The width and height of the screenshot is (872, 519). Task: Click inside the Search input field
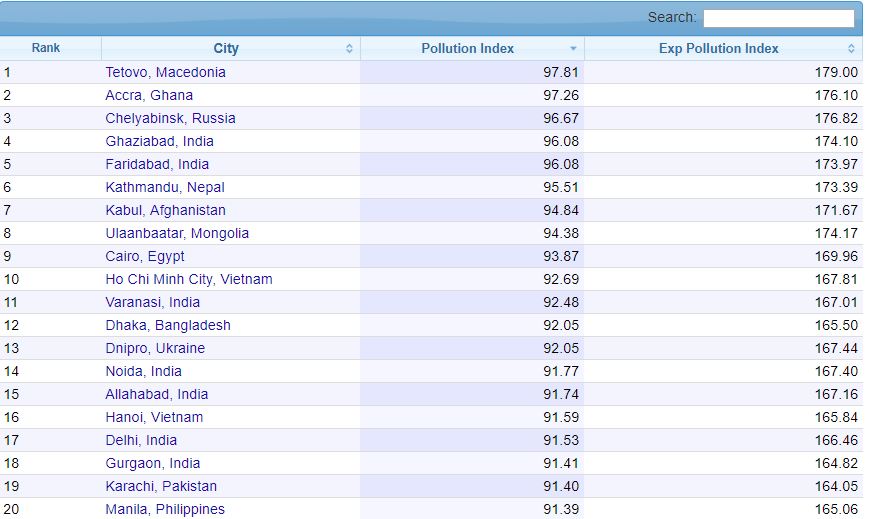tap(778, 18)
